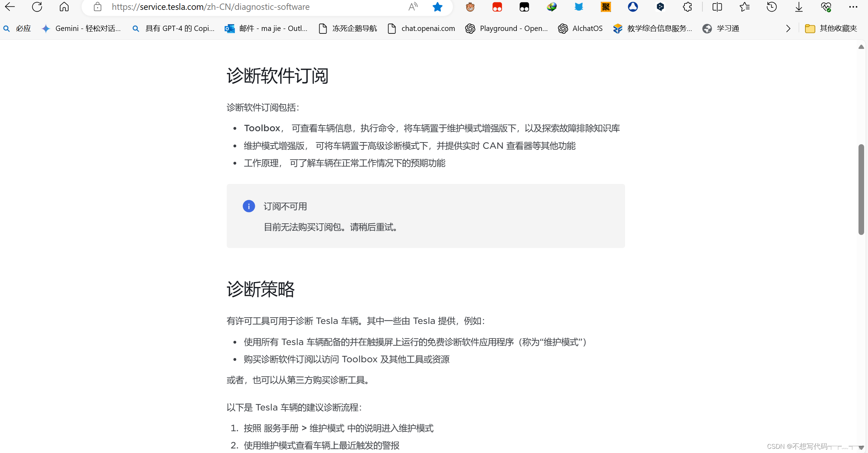Open the downloads panel

[799, 7]
